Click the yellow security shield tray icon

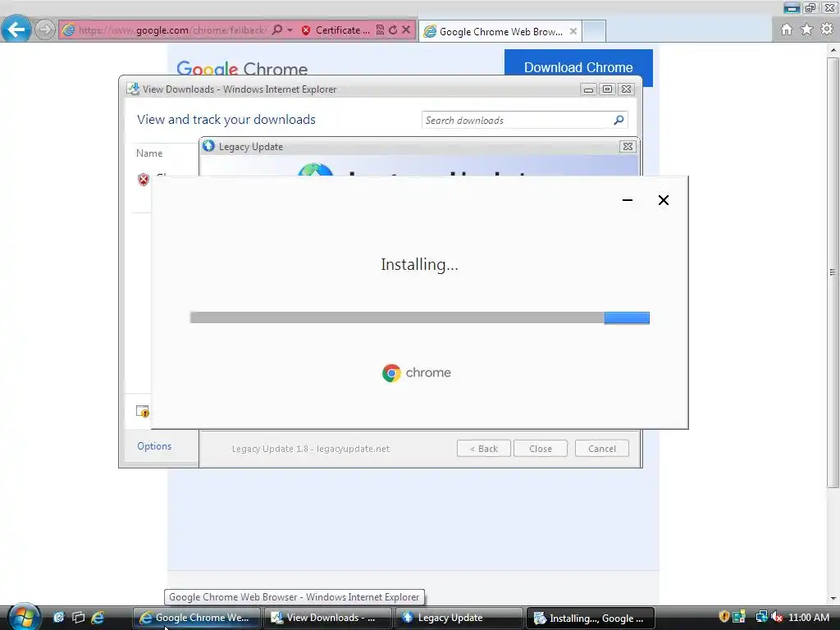click(x=724, y=617)
